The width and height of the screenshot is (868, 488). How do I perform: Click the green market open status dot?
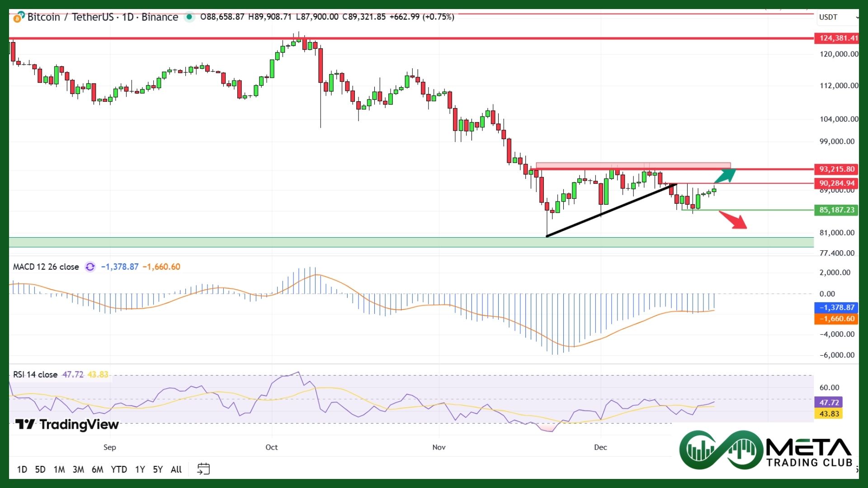point(189,17)
